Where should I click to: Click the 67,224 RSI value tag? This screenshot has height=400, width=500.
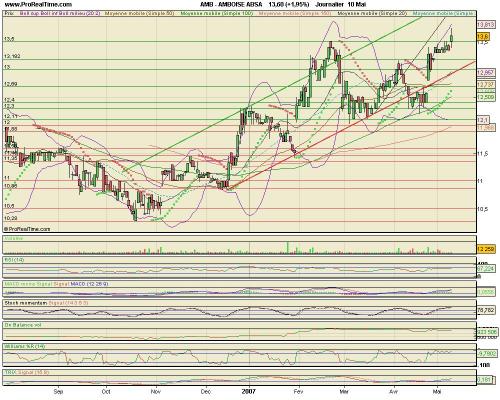tap(486, 269)
